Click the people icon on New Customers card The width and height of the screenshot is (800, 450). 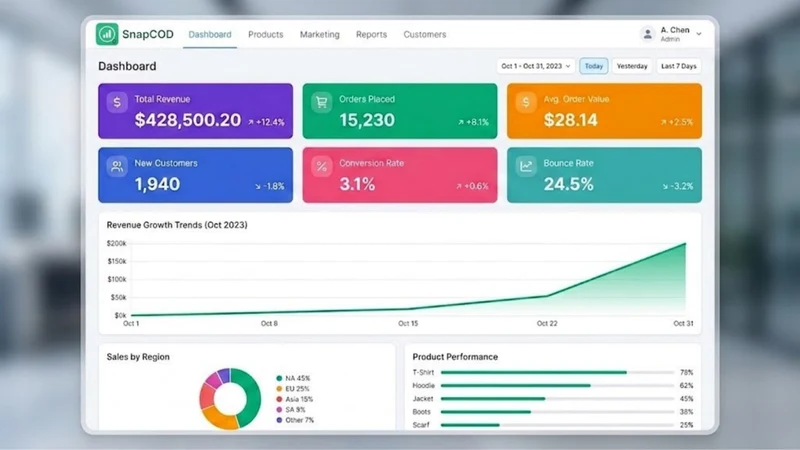(117, 166)
